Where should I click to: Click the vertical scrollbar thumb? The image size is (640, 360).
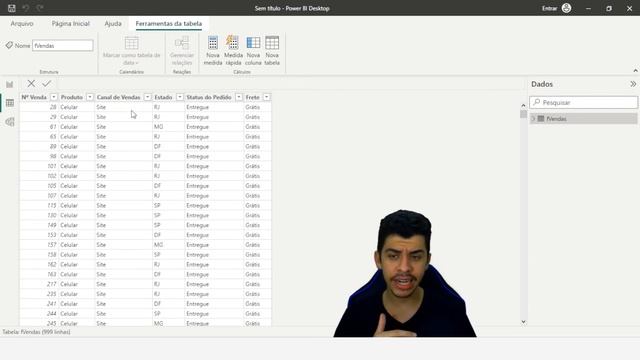[x=523, y=114]
